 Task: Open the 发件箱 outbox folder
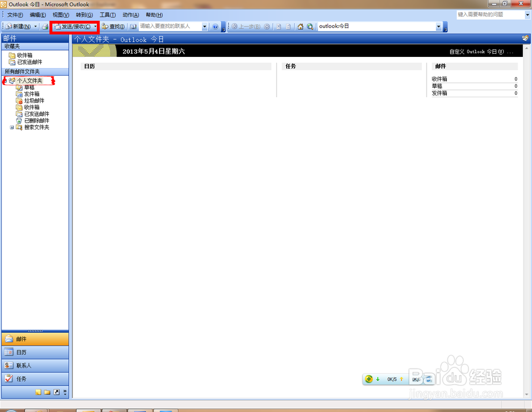31,94
